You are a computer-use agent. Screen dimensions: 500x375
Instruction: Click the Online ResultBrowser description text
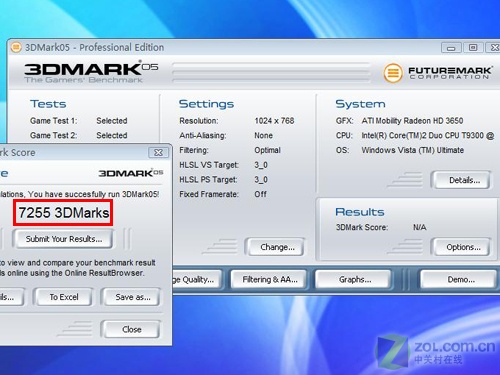tap(78, 268)
